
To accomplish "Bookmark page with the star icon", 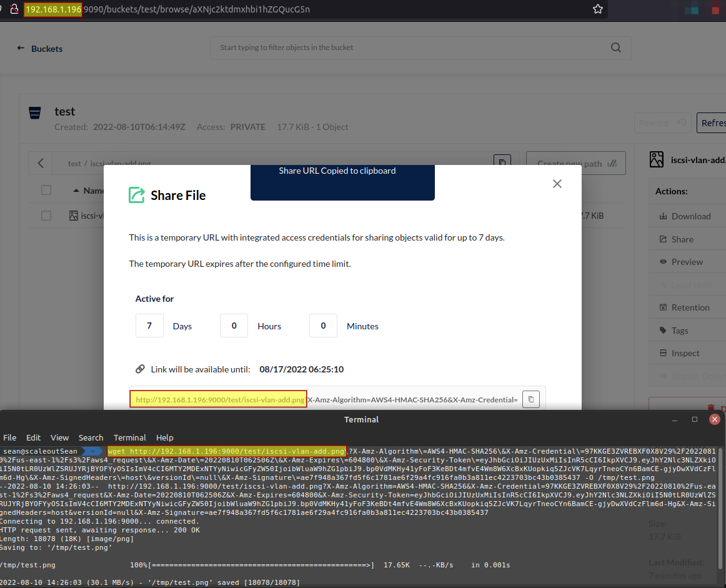I will (x=598, y=9).
